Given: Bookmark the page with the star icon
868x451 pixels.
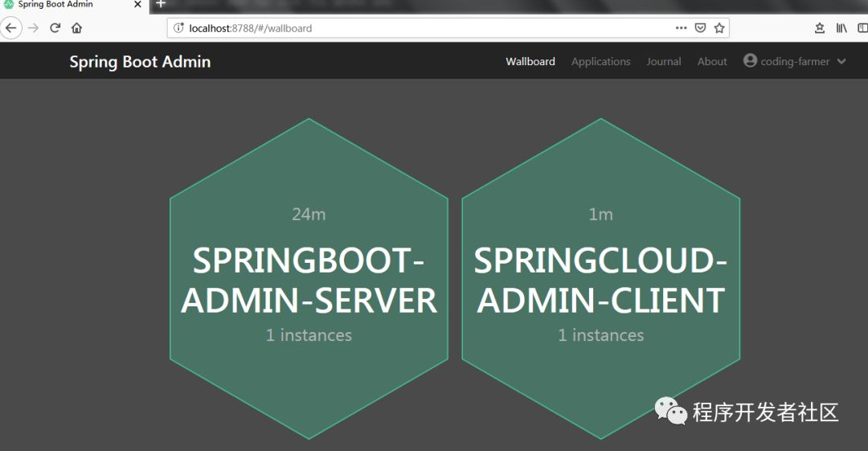Looking at the screenshot, I should pyautogui.click(x=719, y=27).
